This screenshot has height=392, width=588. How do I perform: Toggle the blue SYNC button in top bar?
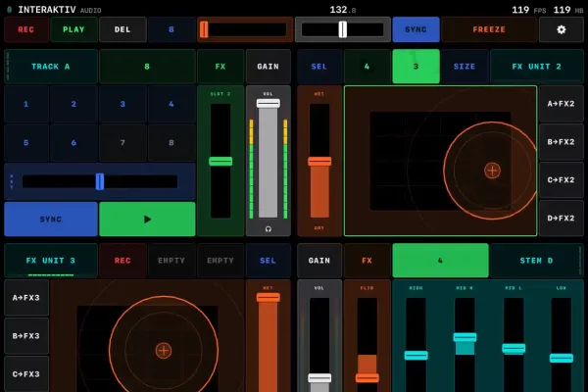coord(416,29)
